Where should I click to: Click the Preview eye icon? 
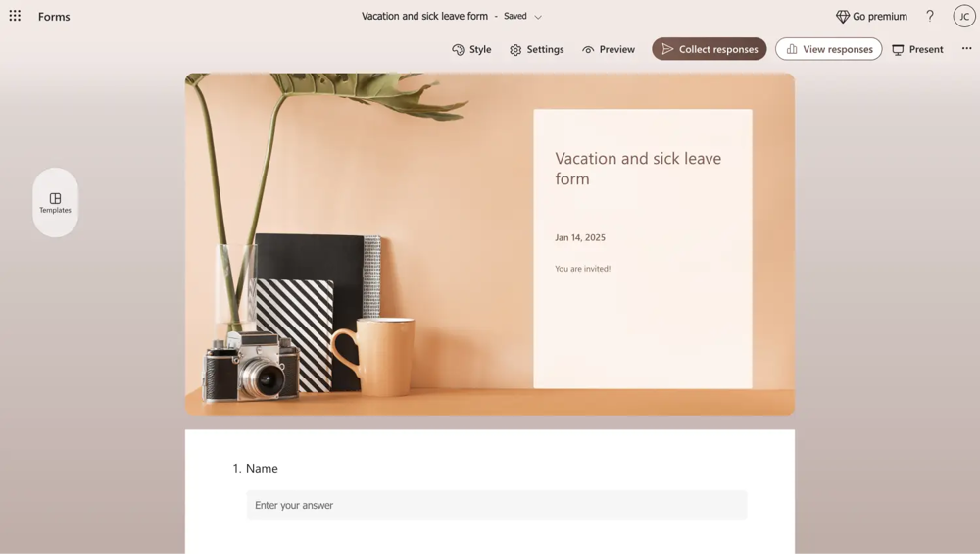[x=588, y=49]
